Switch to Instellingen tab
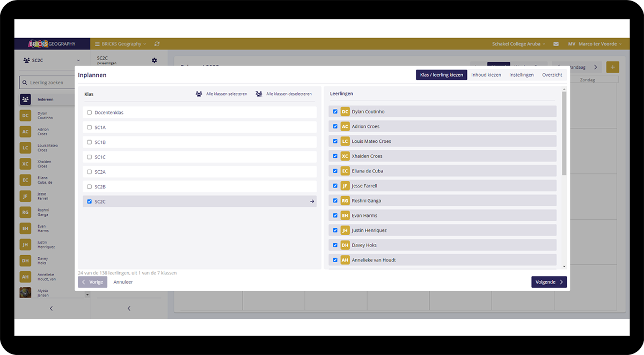 (521, 75)
